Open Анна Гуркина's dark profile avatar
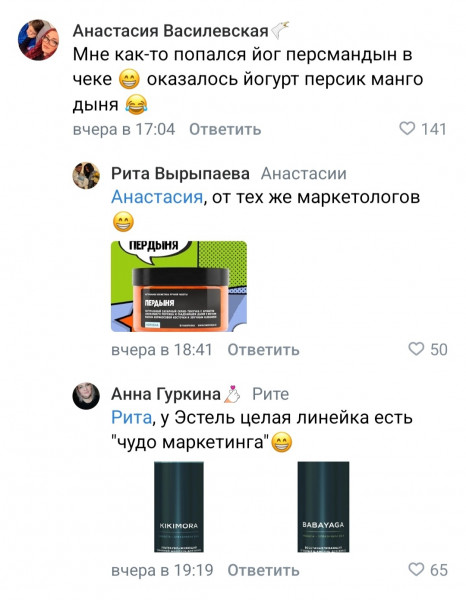Screen dimensions: 466x600 tap(86, 396)
